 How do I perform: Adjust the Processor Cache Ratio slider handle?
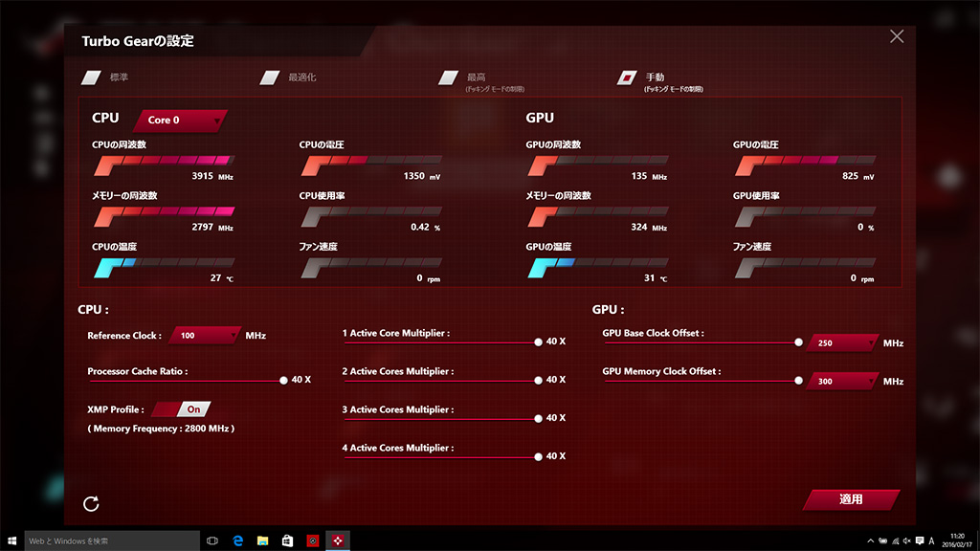[283, 380]
